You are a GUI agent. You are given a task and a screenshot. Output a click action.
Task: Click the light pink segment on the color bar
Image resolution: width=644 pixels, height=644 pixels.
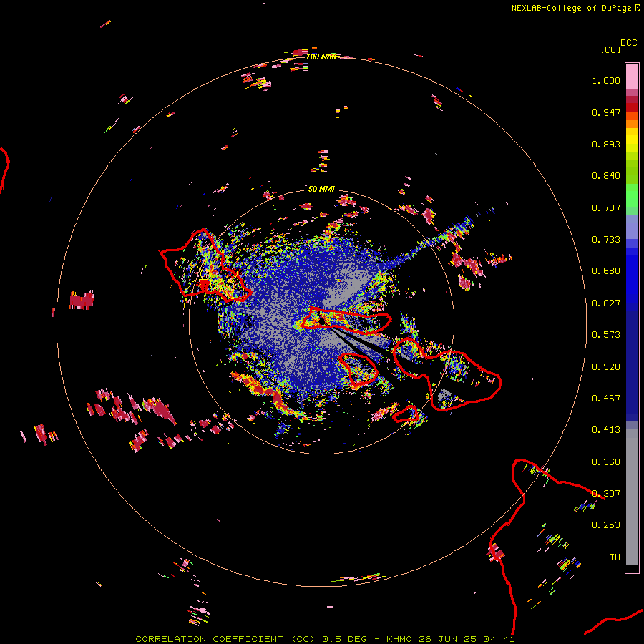632,76
